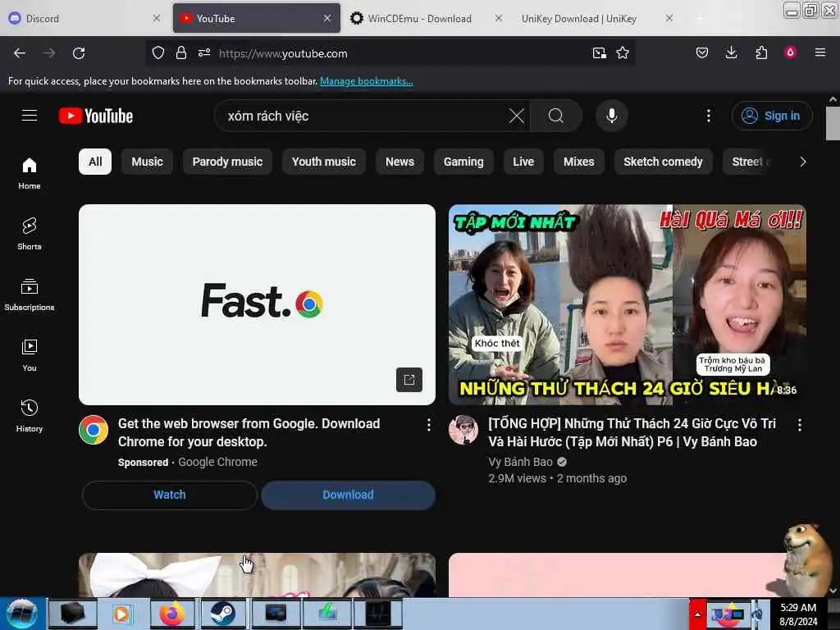Go to YouTube home via the logo

point(96,116)
